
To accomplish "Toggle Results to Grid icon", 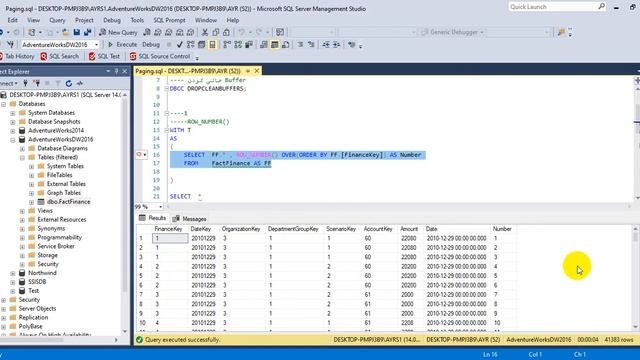I will [x=275, y=44].
